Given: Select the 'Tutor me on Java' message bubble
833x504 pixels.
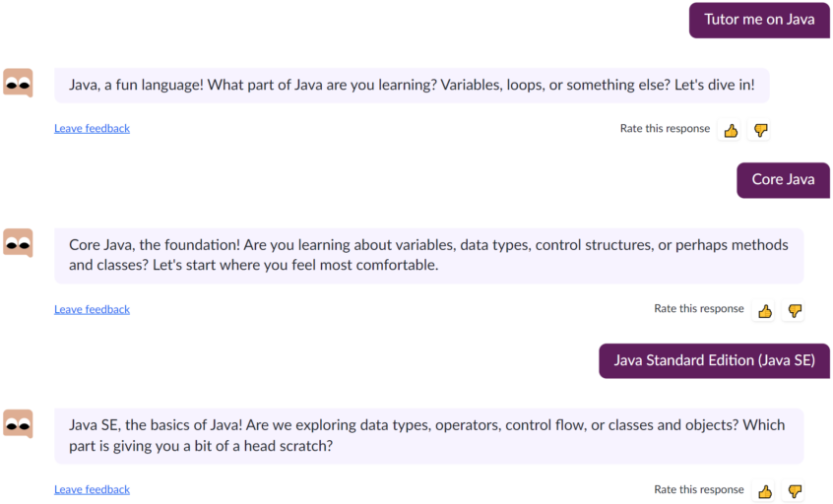Looking at the screenshot, I should pyautogui.click(x=759, y=20).
